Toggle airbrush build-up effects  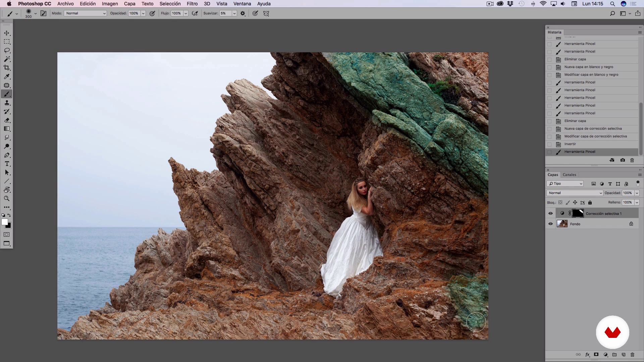195,13
